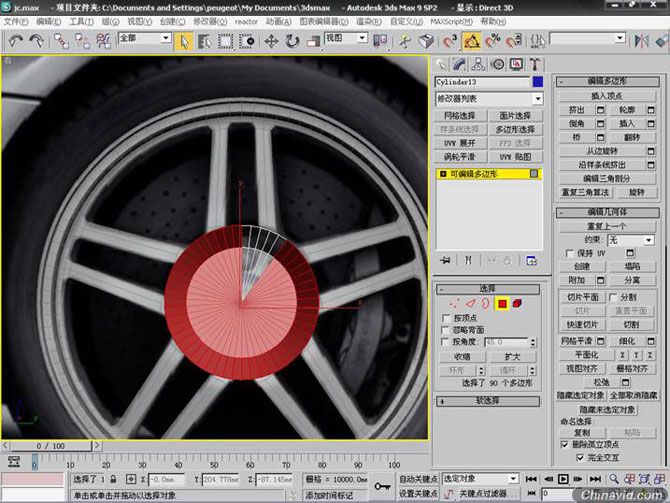Image resolution: width=670 pixels, height=503 pixels.
Task: Click the Unlink Selection tool
Action: point(82,41)
